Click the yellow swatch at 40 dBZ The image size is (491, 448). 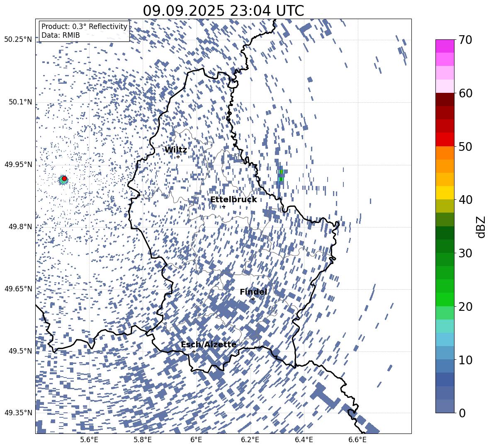pyautogui.click(x=445, y=193)
